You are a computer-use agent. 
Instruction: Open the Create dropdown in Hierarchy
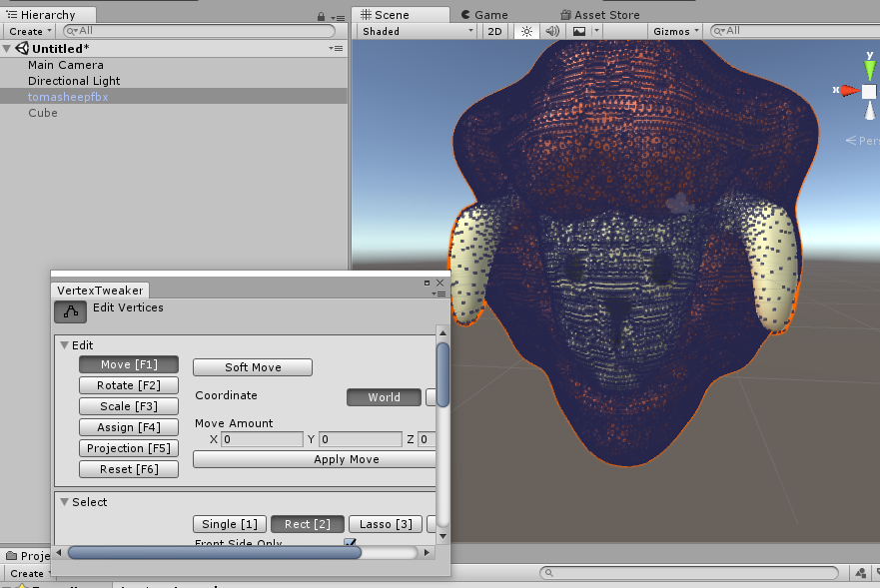pos(30,31)
